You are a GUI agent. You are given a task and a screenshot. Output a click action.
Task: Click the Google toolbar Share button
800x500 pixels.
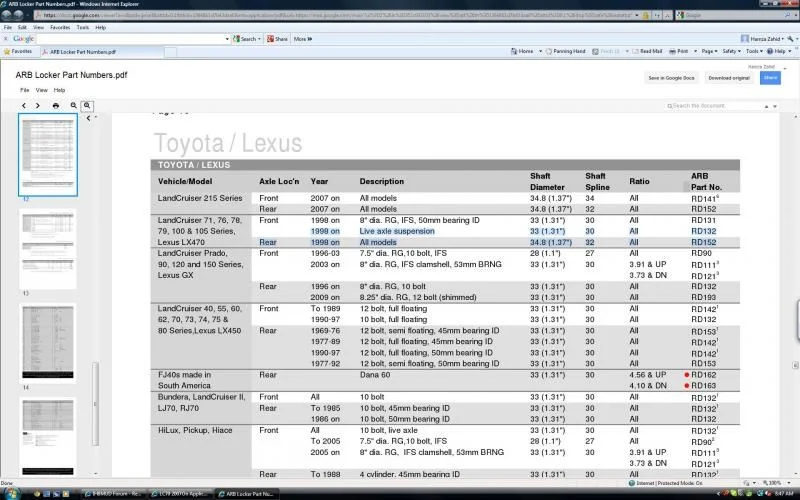pyautogui.click(x=278, y=39)
